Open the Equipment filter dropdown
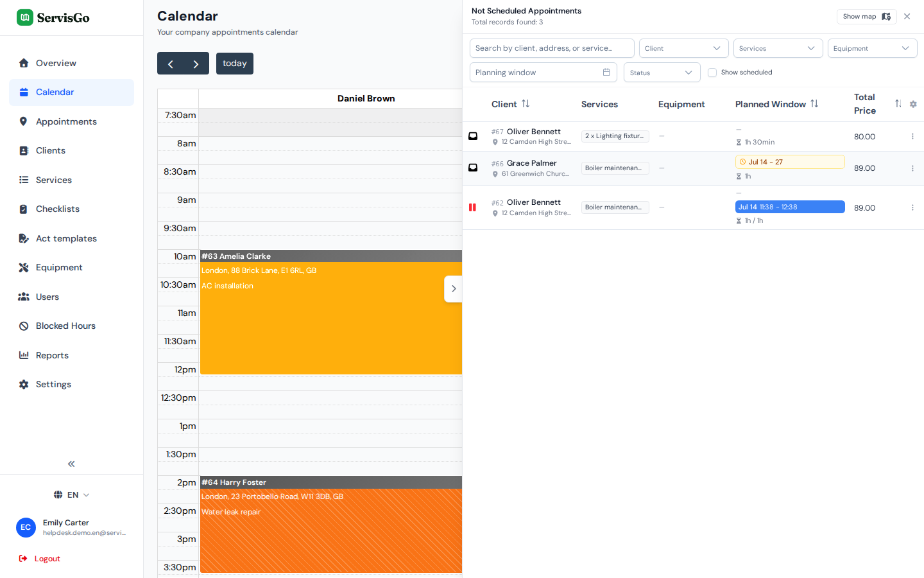Viewport: 924px width, 578px height. (873, 48)
